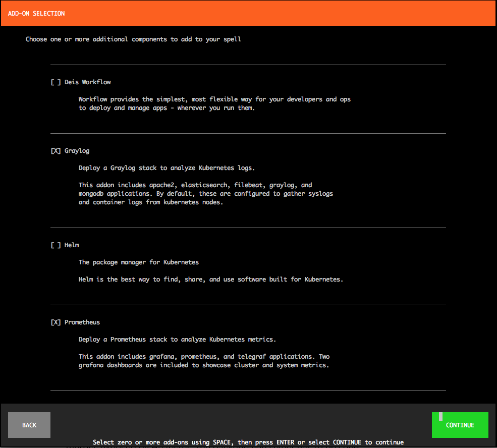Viewport: 497px width, 448px height.
Task: Click the ADD-ON SELECTION orange header bar
Action: [248, 14]
